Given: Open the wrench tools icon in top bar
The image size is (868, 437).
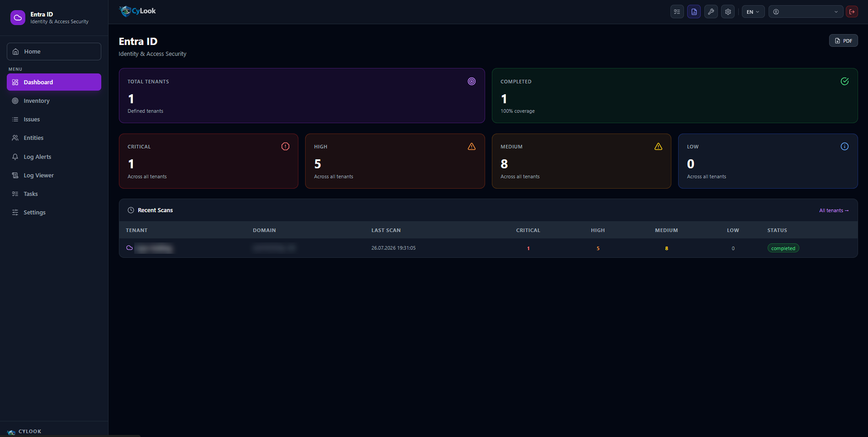Looking at the screenshot, I should pos(711,12).
